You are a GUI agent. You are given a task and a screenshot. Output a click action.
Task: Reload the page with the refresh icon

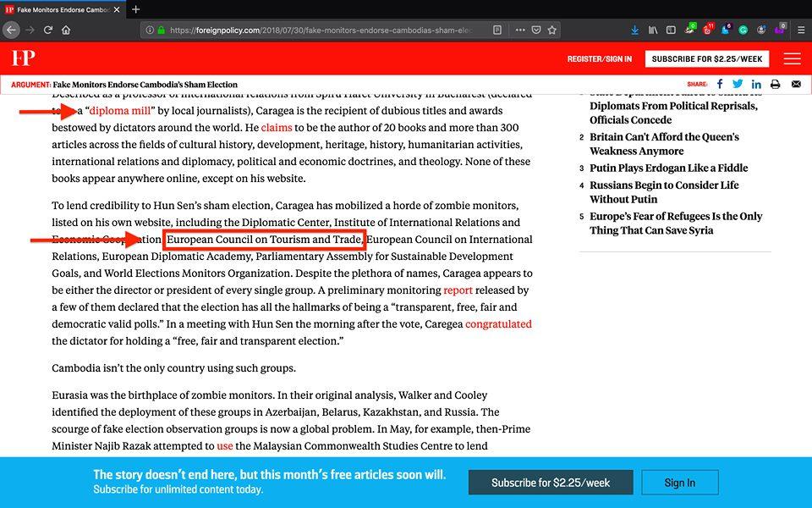(x=48, y=30)
